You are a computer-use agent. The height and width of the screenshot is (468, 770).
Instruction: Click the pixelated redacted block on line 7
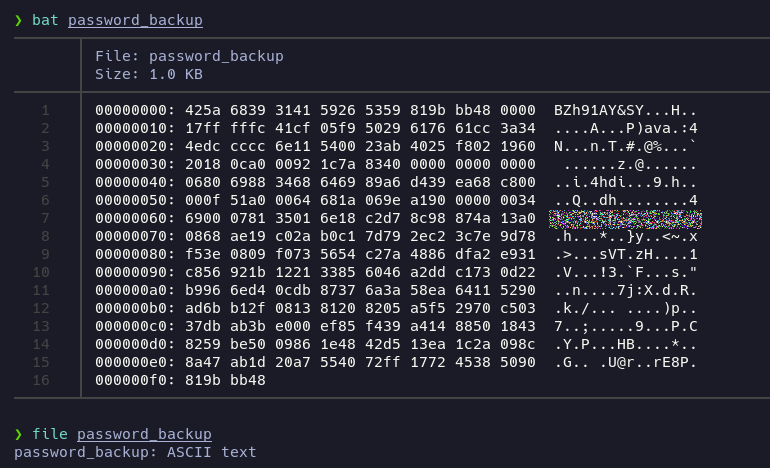coord(626,219)
